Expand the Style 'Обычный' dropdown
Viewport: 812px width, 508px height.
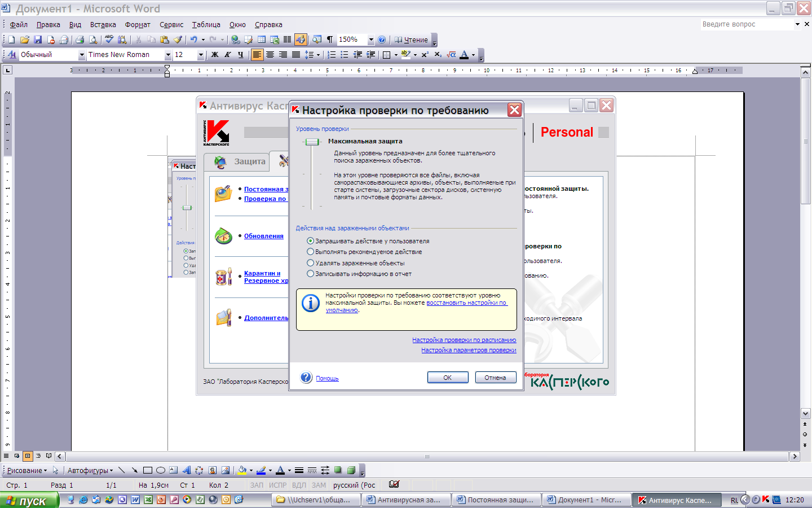pyautogui.click(x=82, y=55)
